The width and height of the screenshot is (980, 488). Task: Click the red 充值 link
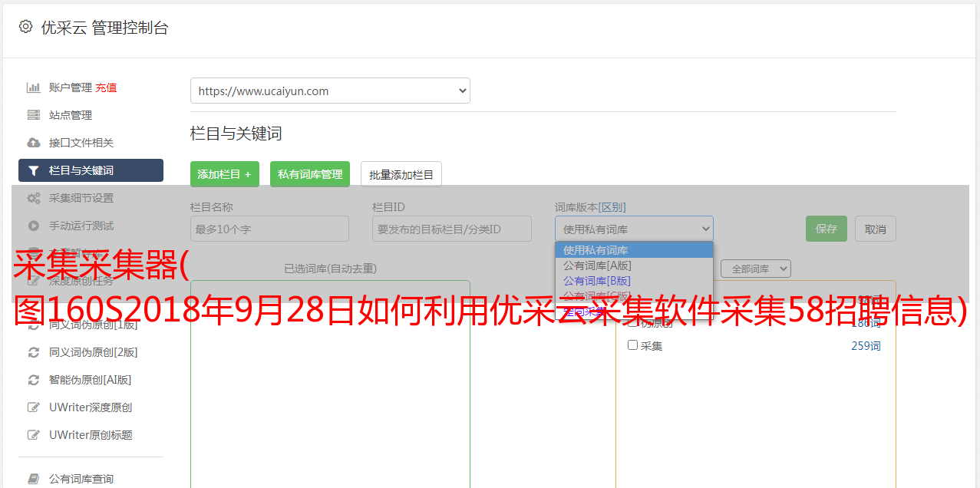coord(106,87)
